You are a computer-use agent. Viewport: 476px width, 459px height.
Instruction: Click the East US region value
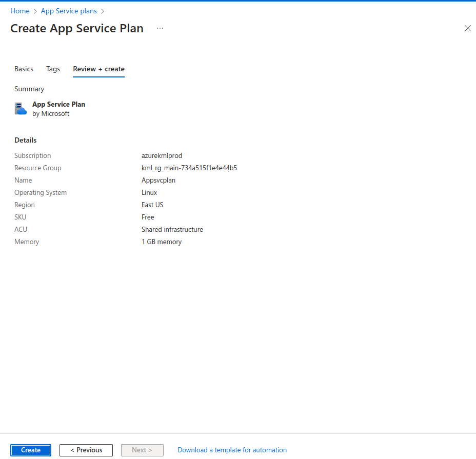click(x=152, y=205)
